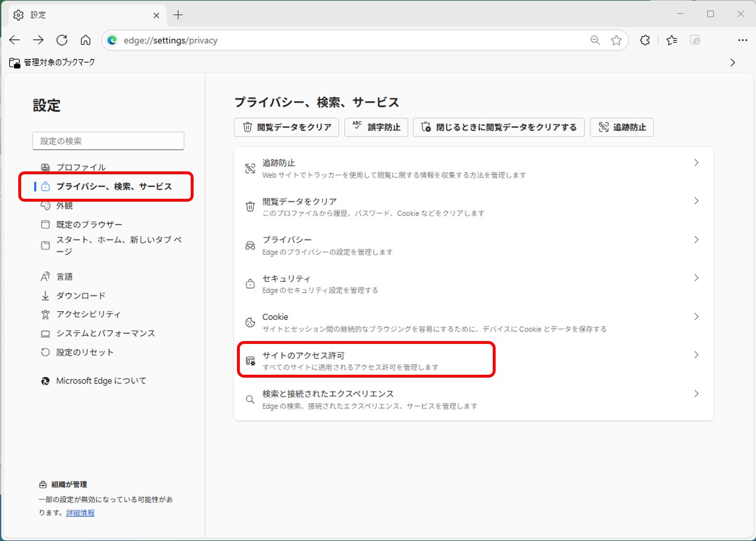Click the 設定の検索 search field

[108, 141]
